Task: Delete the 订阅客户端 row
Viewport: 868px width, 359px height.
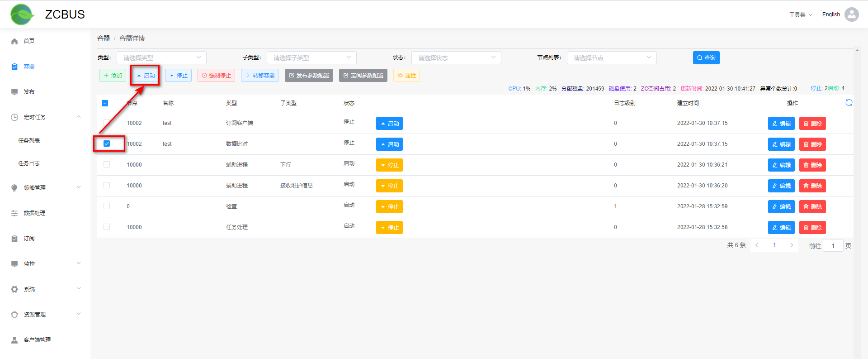Action: click(812, 124)
